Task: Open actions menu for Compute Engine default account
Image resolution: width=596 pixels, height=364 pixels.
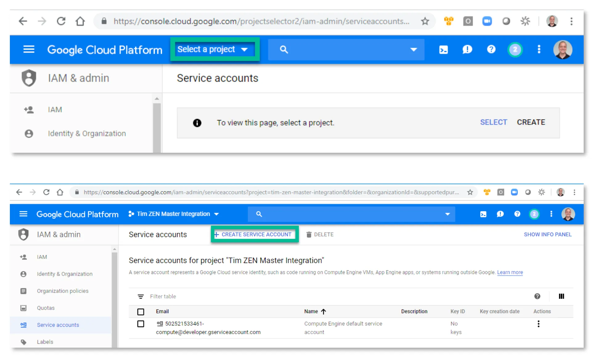Action: pyautogui.click(x=538, y=324)
